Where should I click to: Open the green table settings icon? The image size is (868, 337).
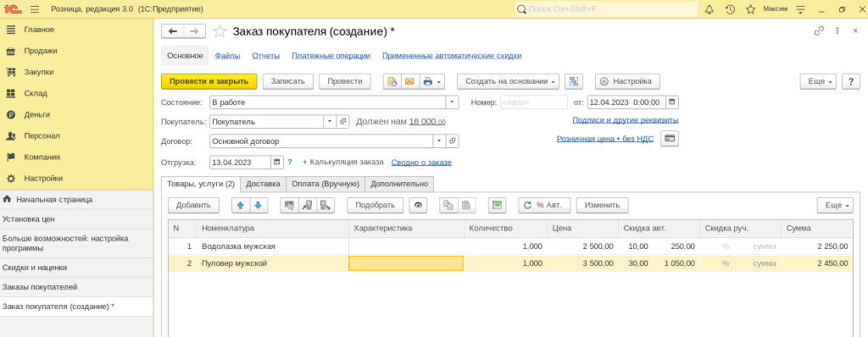[497, 205]
